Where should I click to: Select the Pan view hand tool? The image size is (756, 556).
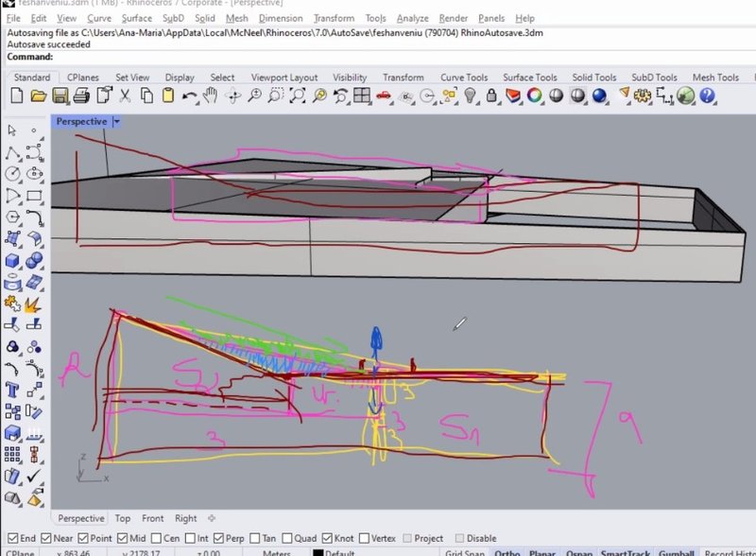coord(210,95)
